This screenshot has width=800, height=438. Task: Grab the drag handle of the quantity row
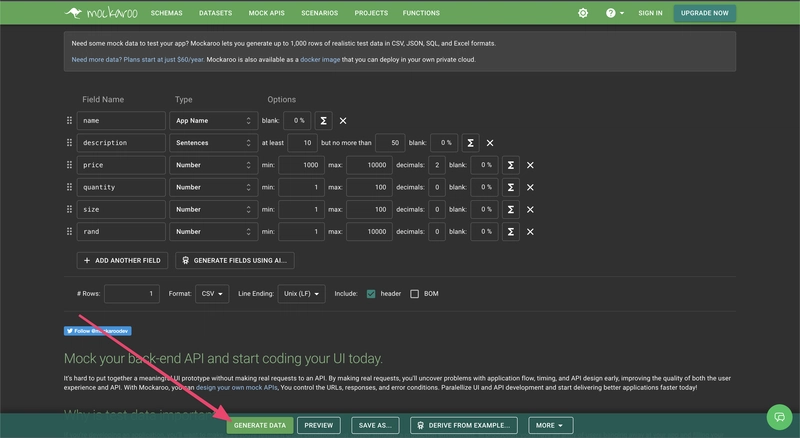69,187
